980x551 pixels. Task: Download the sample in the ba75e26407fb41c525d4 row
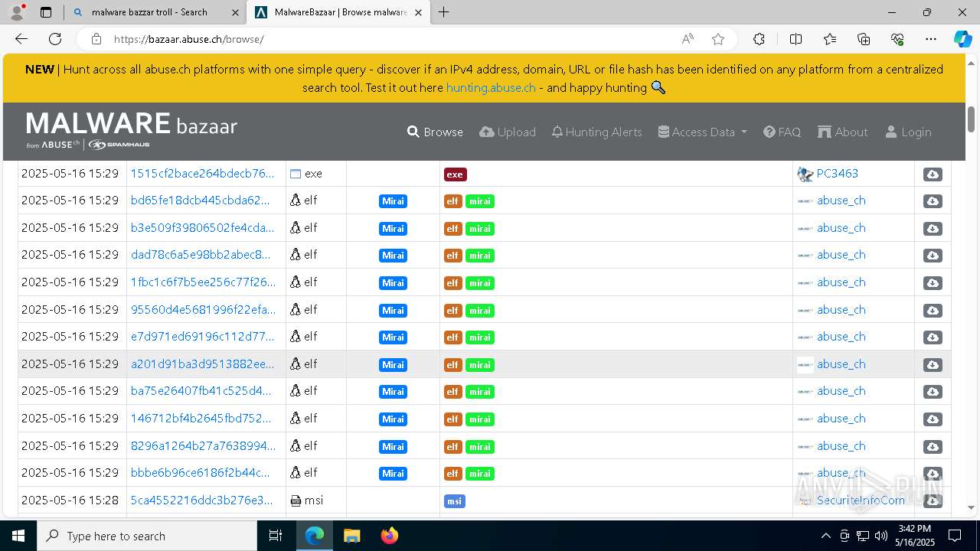(933, 392)
